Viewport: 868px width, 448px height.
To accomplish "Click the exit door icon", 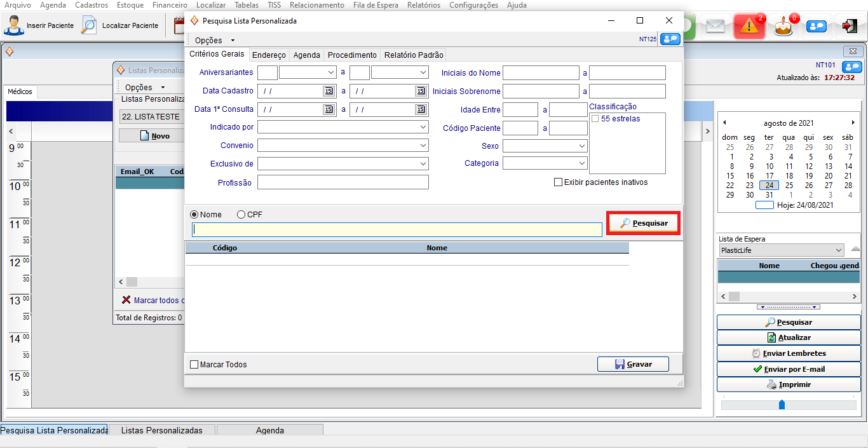I will pos(849,26).
